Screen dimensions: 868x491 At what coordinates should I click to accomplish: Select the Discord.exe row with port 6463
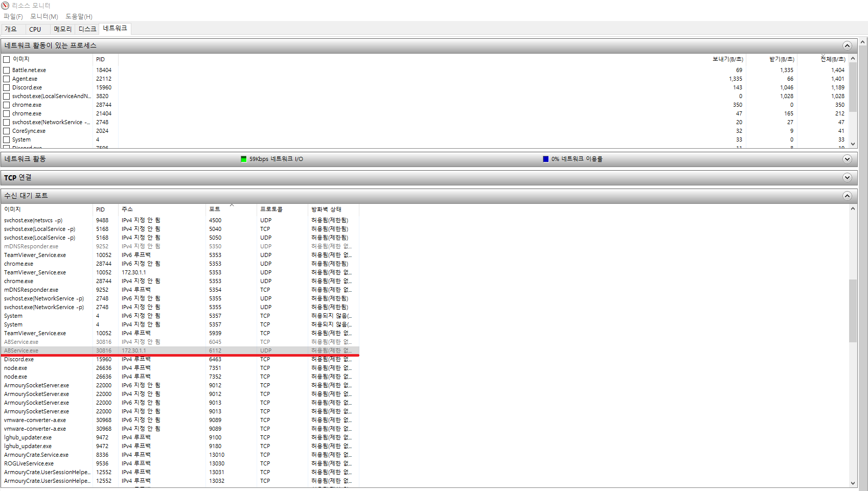click(180, 359)
